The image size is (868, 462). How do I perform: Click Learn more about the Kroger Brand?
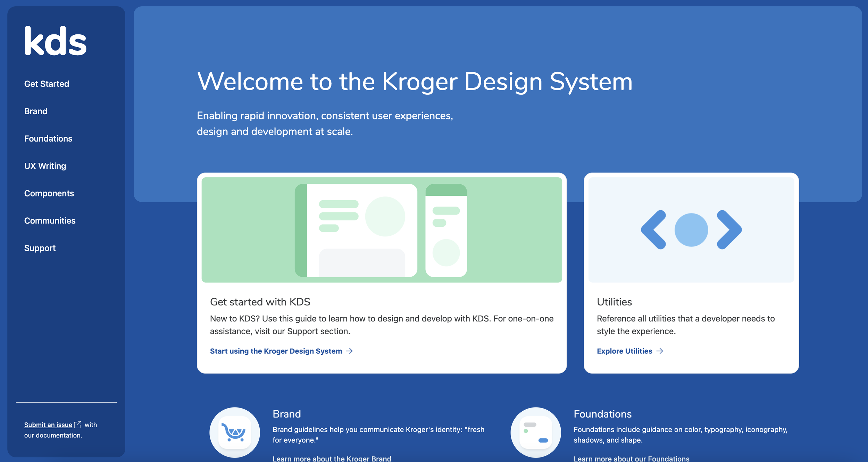(332, 458)
